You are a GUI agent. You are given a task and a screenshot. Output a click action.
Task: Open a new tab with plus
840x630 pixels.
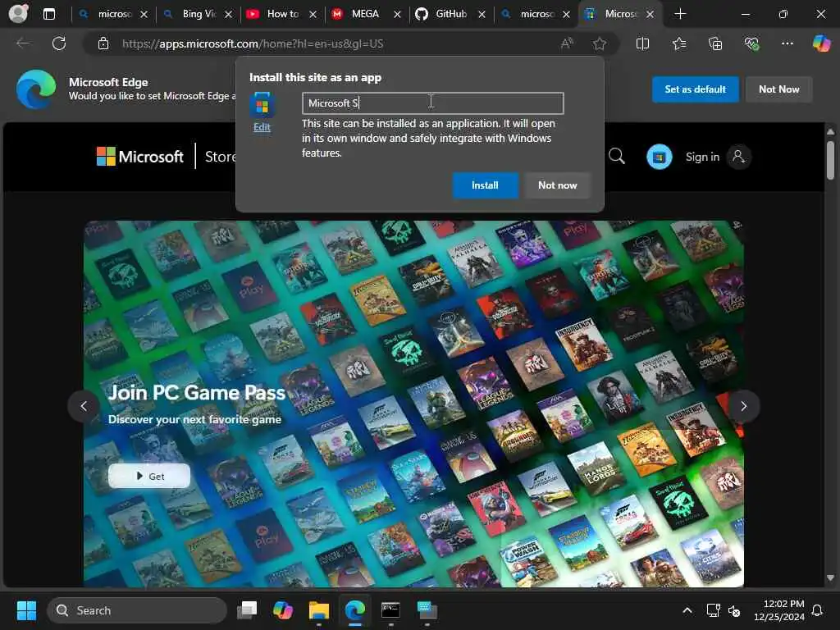pos(680,14)
